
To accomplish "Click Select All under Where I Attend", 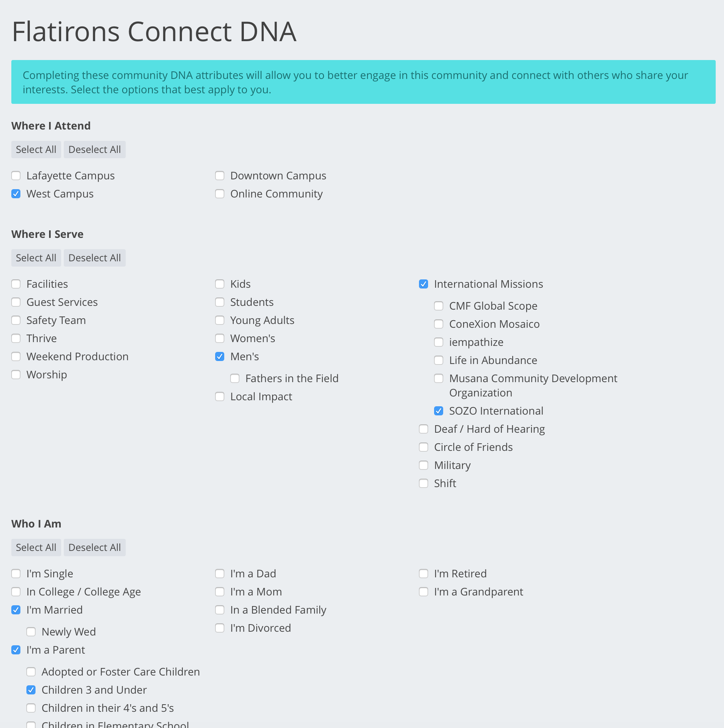I will coord(36,150).
